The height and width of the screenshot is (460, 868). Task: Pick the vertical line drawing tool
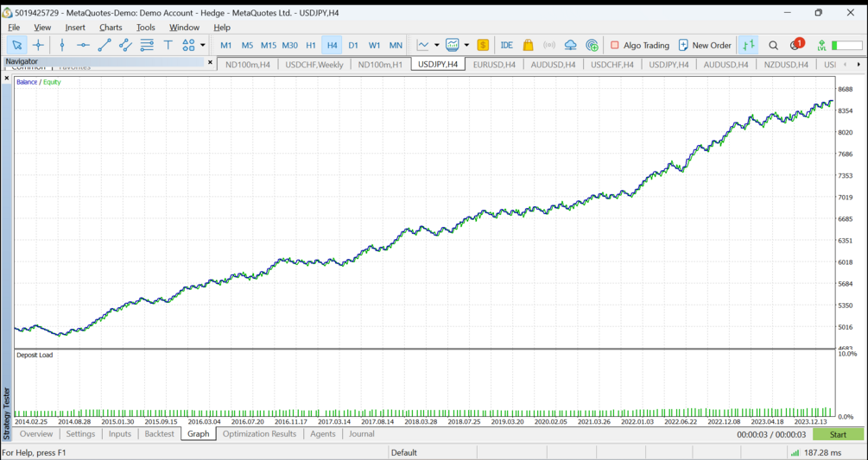click(62, 46)
